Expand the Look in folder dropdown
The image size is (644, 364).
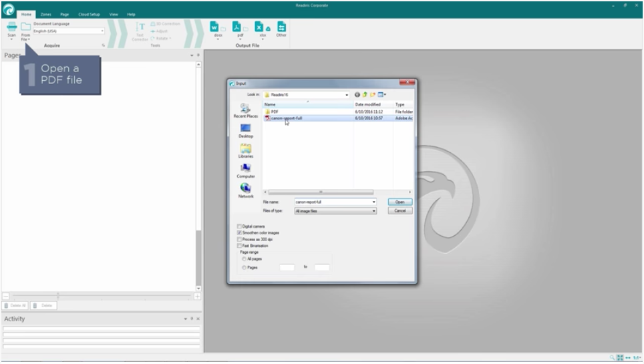(x=347, y=95)
